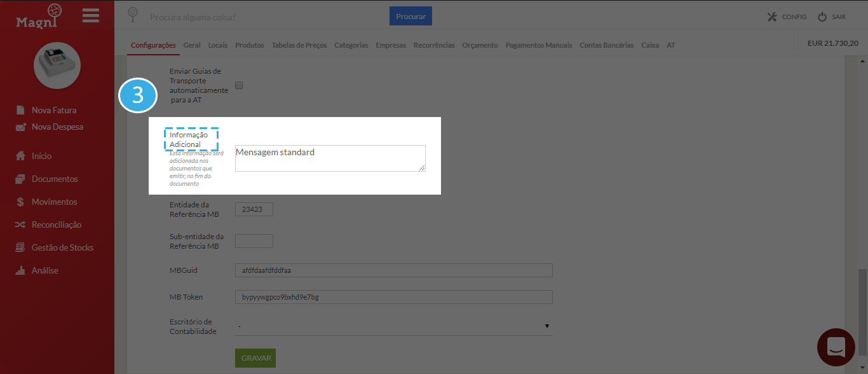Switch to the Caixa tab
This screenshot has width=868, height=374.
650,45
